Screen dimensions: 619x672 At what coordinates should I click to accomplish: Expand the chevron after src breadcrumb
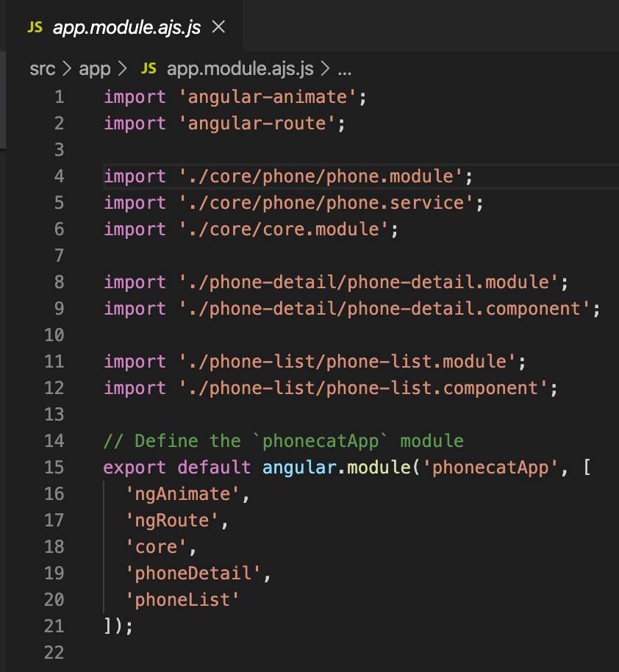(x=67, y=69)
